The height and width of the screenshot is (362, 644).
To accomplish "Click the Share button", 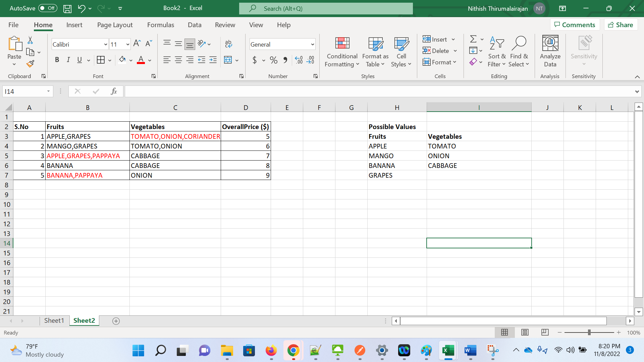I will coord(621,24).
